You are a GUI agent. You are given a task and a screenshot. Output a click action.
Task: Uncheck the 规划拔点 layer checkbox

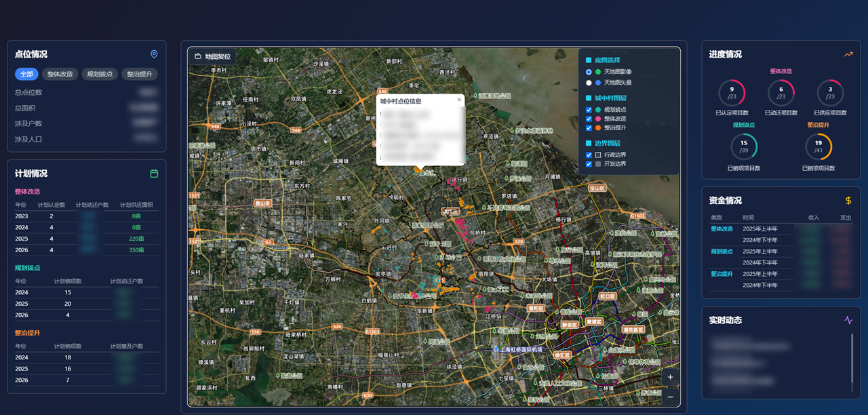point(589,110)
